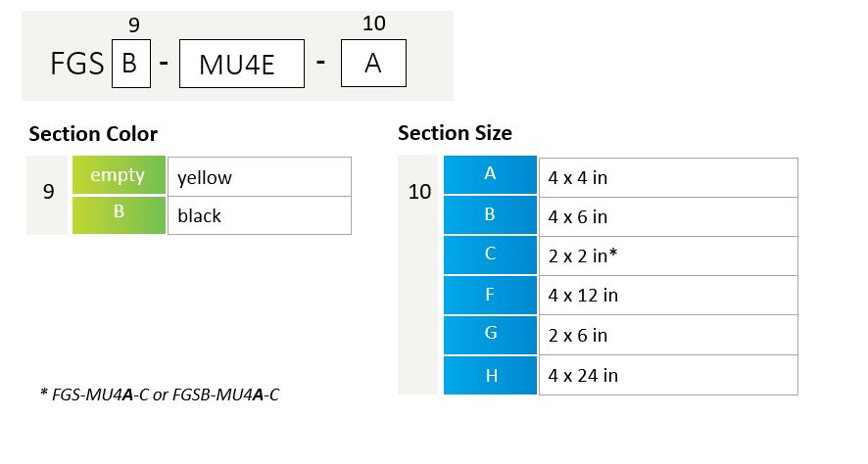Click the green B color code cell
Viewport: 868px width, 464px height.
pyautogui.click(x=119, y=214)
